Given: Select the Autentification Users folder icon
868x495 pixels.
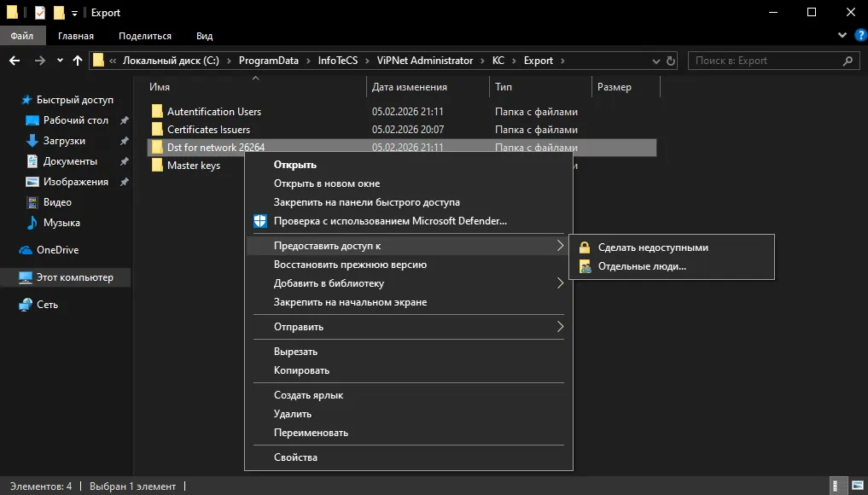Looking at the screenshot, I should tap(157, 111).
